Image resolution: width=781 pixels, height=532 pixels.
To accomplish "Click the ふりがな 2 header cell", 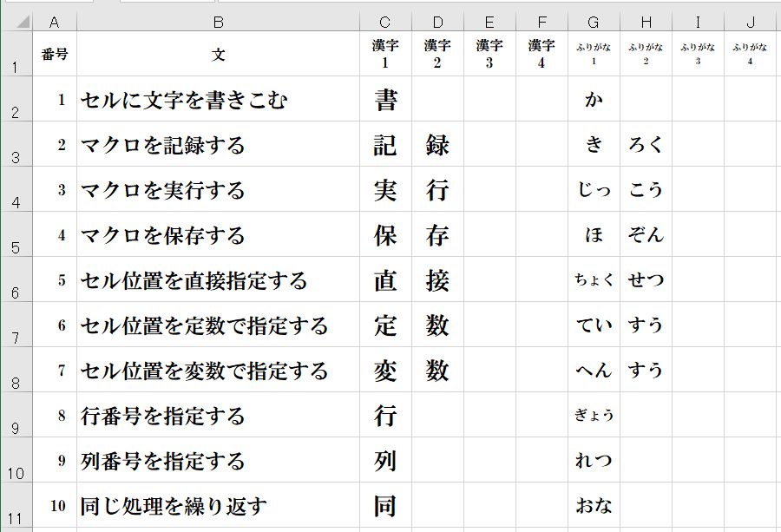I will [x=646, y=54].
